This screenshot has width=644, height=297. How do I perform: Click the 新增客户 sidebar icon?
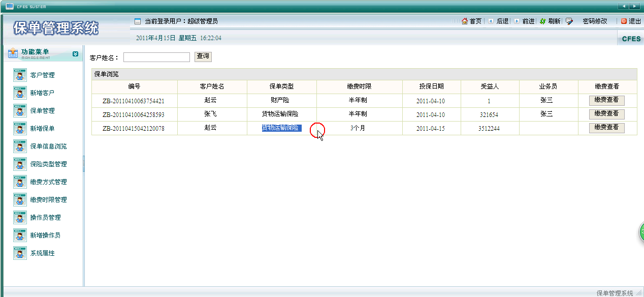[20, 93]
